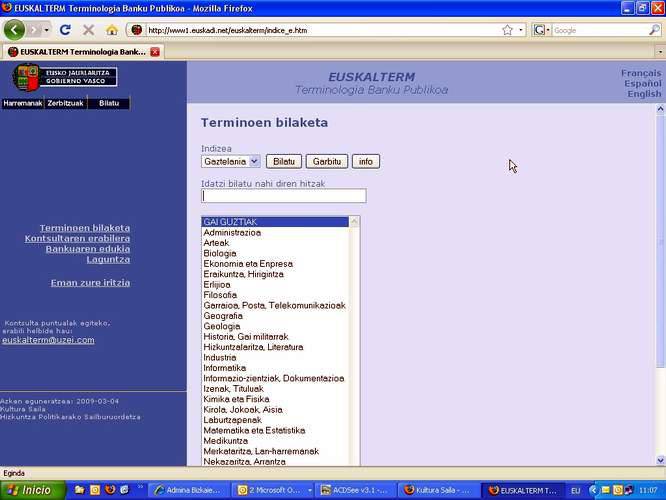Click subject list scrollbar up arrow

click(x=354, y=222)
